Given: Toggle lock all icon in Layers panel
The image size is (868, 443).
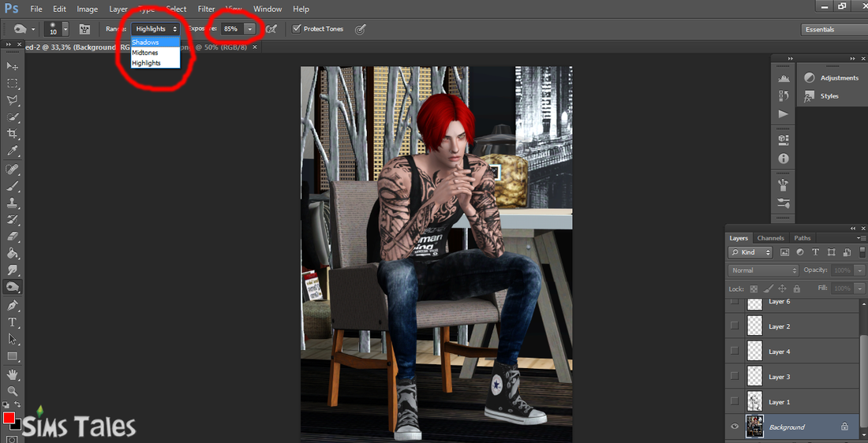Looking at the screenshot, I should click(797, 289).
